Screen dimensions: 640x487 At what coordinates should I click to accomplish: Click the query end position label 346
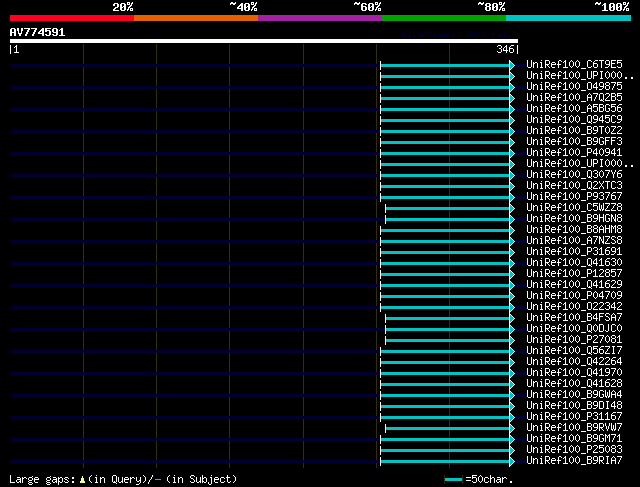click(505, 49)
